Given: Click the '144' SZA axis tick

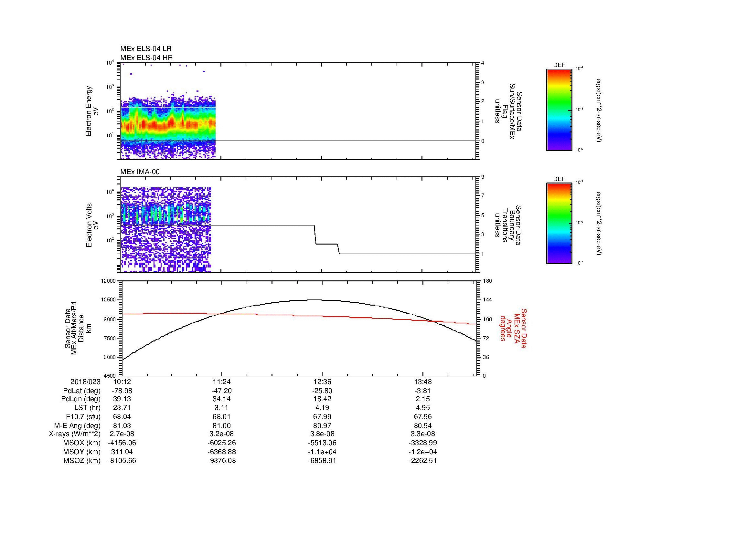Looking at the screenshot, I should pos(487,300).
